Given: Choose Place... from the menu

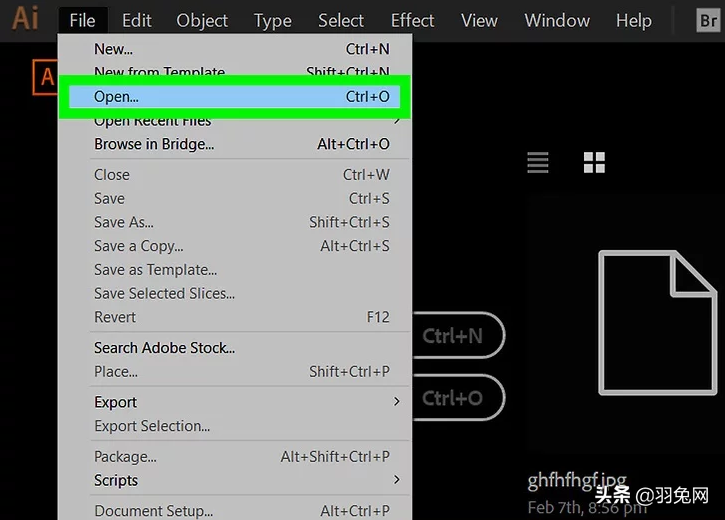Looking at the screenshot, I should tap(235, 372).
